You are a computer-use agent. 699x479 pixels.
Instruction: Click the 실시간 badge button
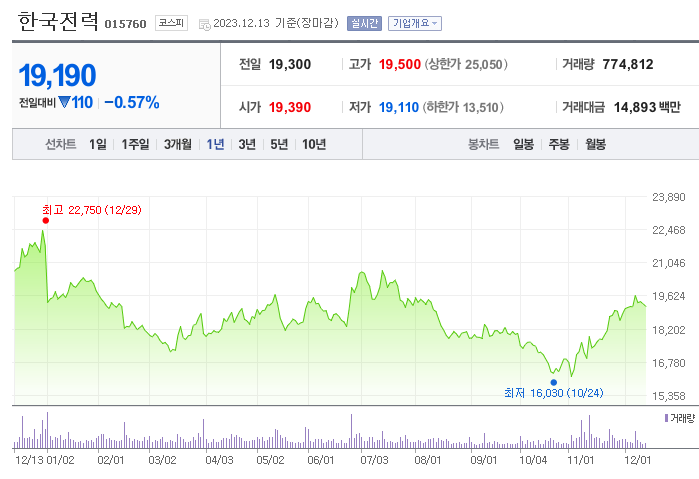click(x=364, y=23)
